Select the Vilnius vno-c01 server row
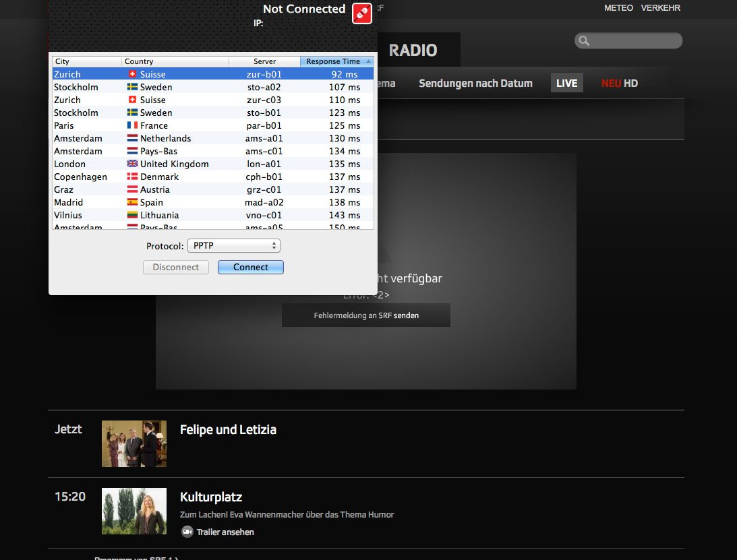Viewport: 737px width, 560px height. pyautogui.click(x=213, y=215)
